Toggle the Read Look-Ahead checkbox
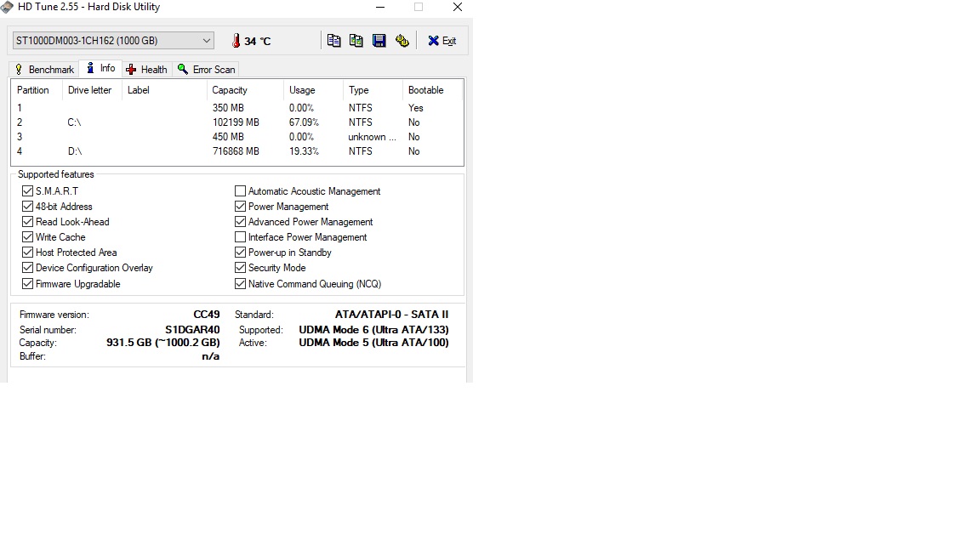This screenshot has width=980, height=551. 27,222
